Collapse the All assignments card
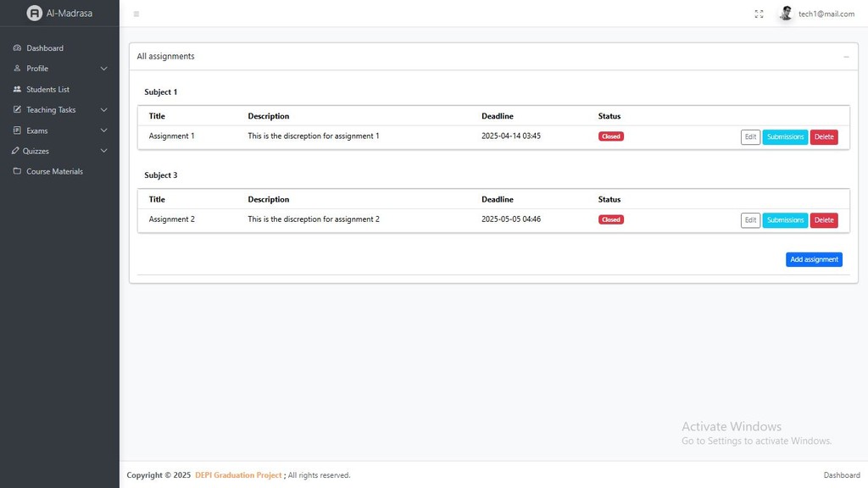Viewport: 868px width, 488px height. 846,57
